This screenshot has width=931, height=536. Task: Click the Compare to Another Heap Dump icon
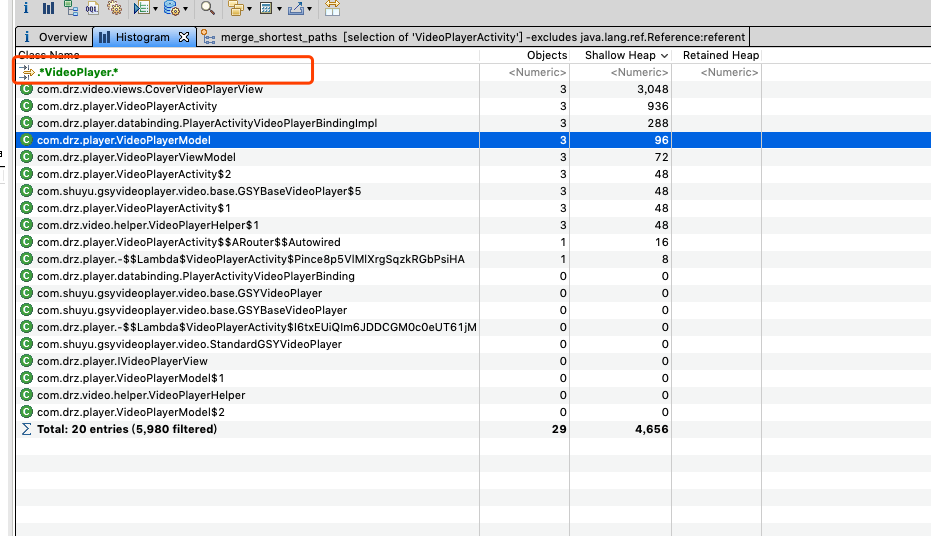[332, 8]
